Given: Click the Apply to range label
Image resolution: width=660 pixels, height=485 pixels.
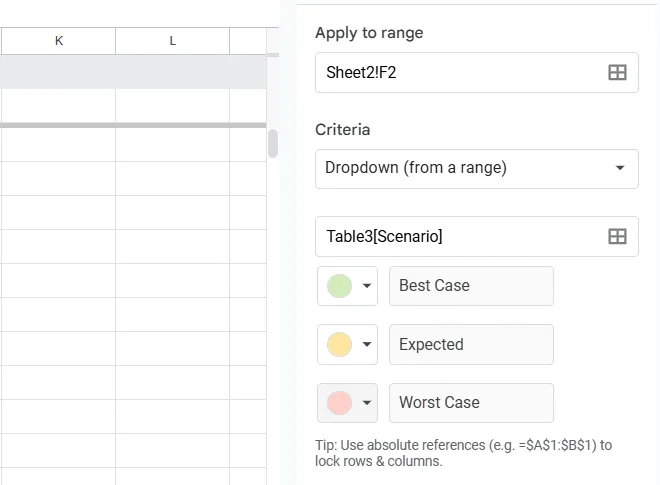Looking at the screenshot, I should [369, 33].
